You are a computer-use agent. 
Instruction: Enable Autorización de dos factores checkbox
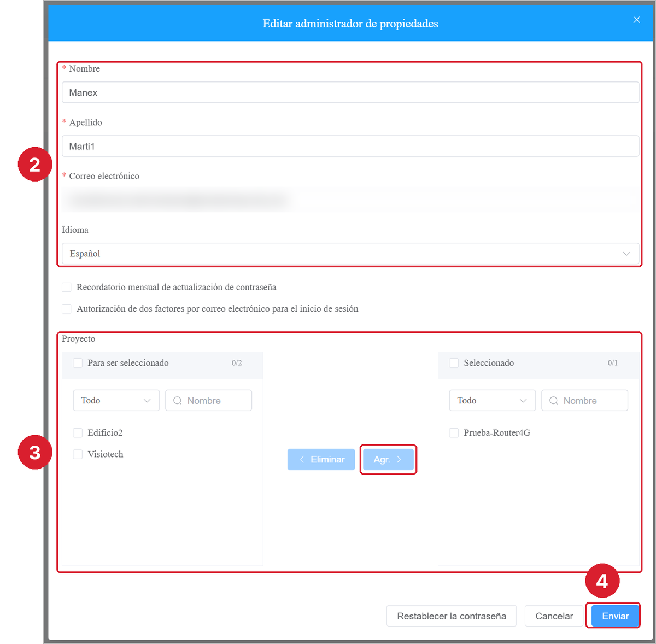(x=67, y=309)
